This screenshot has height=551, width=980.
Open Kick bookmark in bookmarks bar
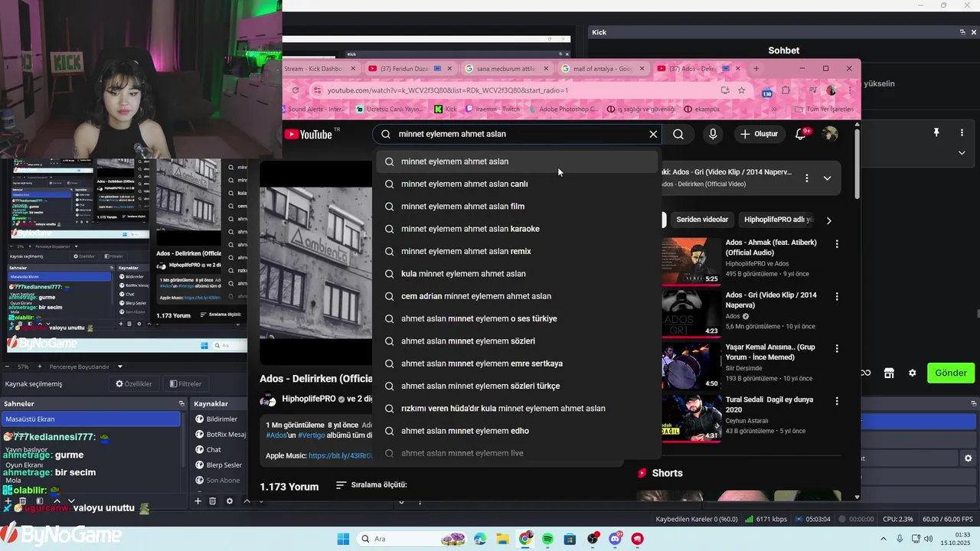pos(445,109)
